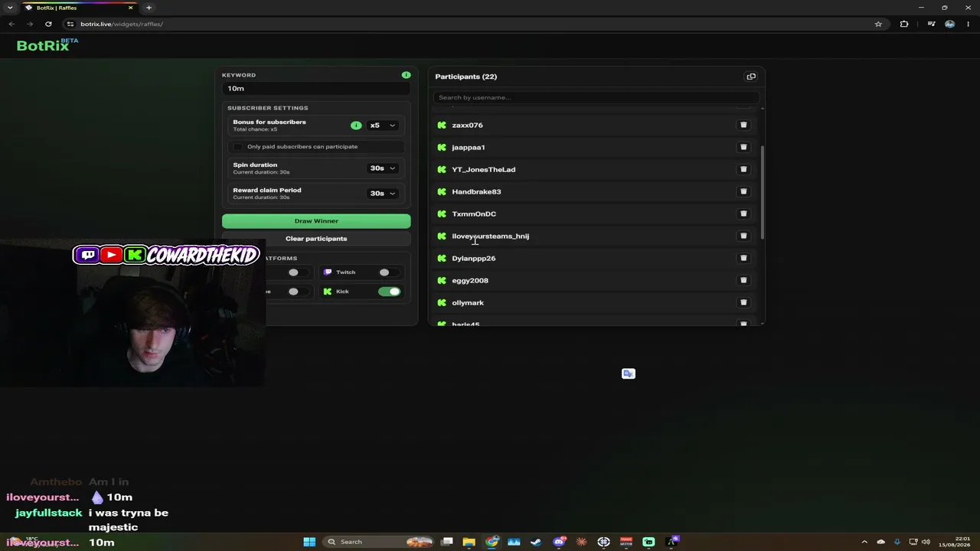
Task: Show info for Bonus for subscribers
Action: [356, 126]
